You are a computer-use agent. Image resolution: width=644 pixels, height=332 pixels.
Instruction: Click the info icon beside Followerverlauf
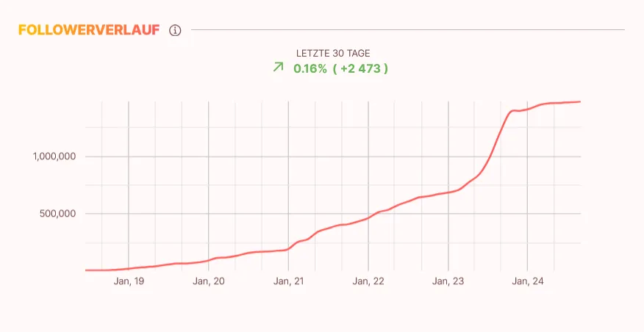[175, 30]
